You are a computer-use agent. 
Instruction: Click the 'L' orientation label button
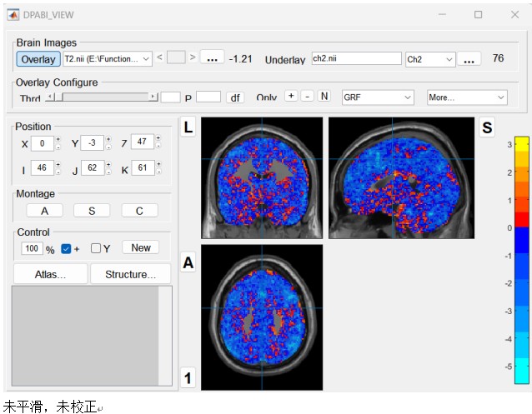click(188, 127)
